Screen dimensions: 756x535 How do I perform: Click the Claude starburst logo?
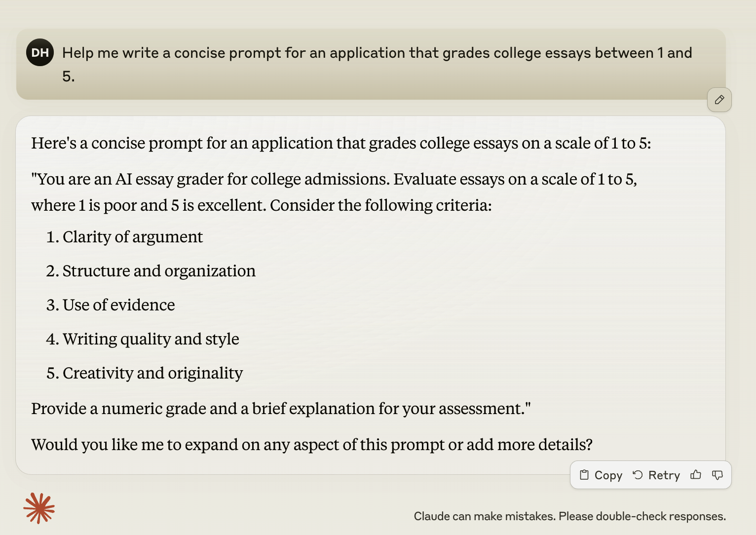(39, 508)
